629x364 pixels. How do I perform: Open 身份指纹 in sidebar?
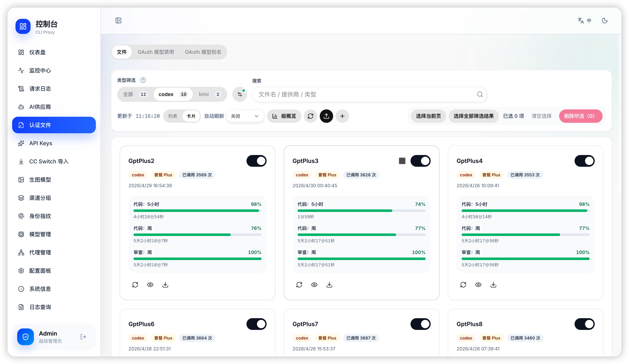pos(54,216)
